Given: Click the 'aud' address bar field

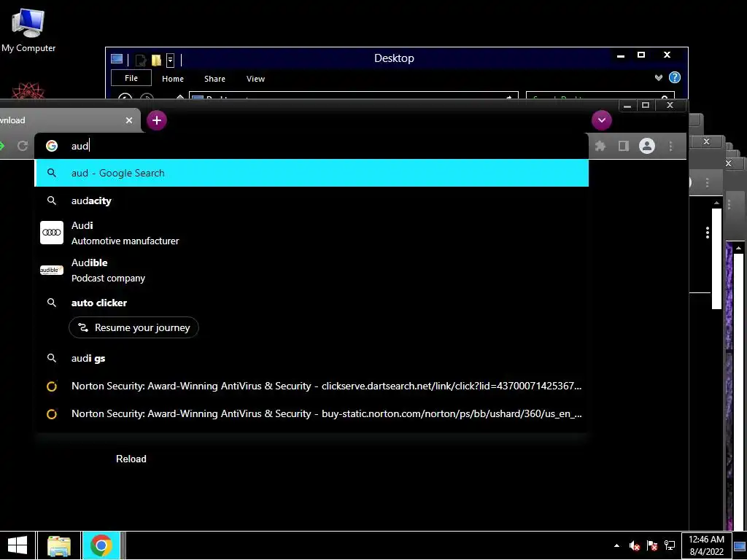Looking at the screenshot, I should coord(311,146).
